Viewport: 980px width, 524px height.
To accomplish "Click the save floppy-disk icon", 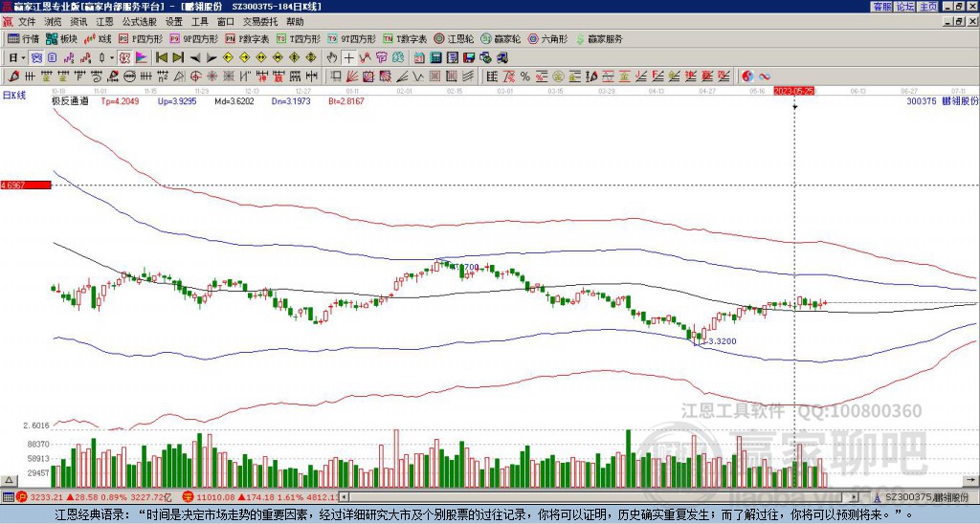I will click(469, 58).
